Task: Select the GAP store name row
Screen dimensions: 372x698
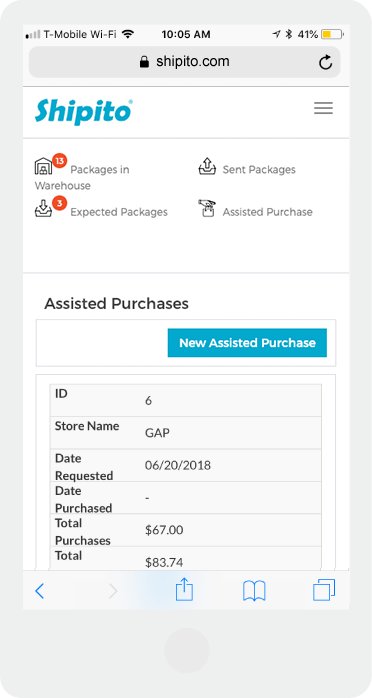Action: click(x=186, y=433)
